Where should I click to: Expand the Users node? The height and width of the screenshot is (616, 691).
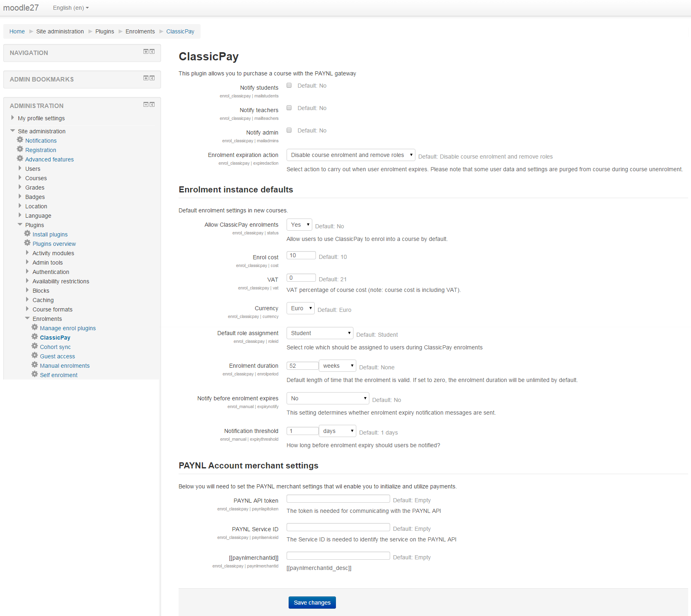click(20, 168)
